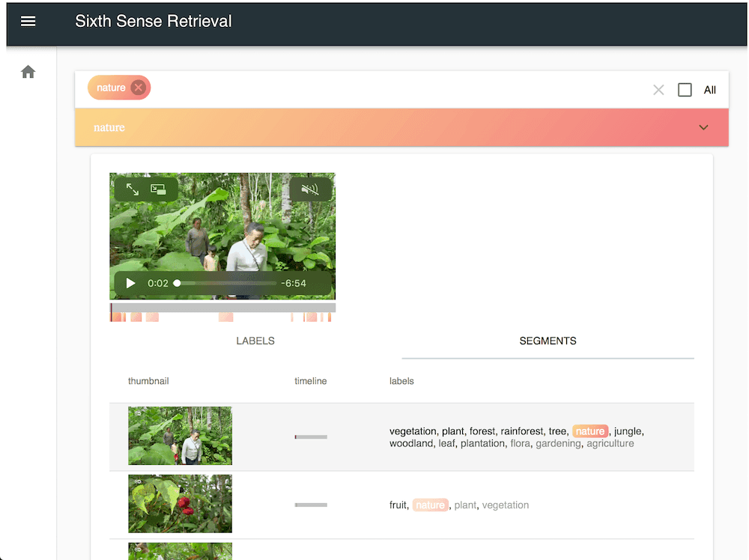
Task: Click the fruit label in the second row
Action: pos(398,505)
